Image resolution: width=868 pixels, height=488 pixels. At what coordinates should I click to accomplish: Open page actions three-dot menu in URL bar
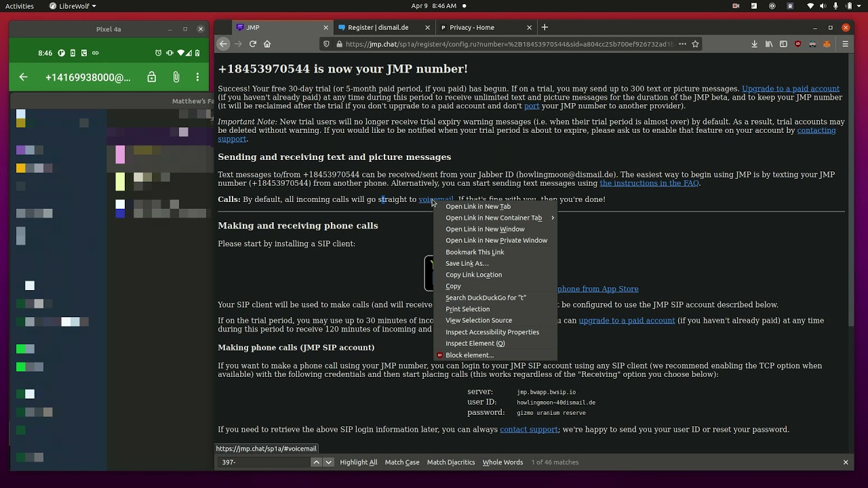point(682,44)
